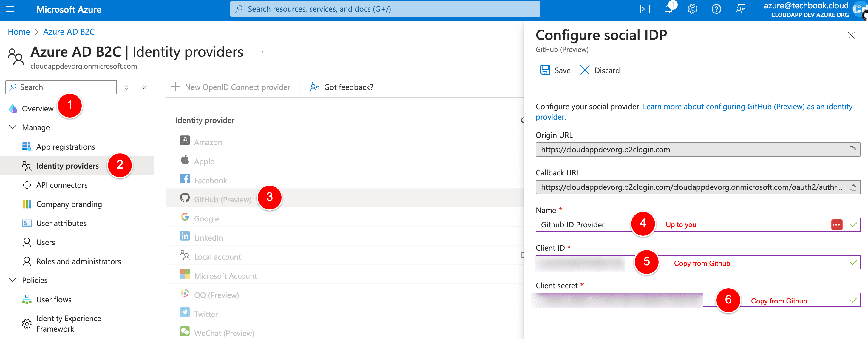Copy the Callback URL to clipboard
The height and width of the screenshot is (339, 868).
pos(852,187)
